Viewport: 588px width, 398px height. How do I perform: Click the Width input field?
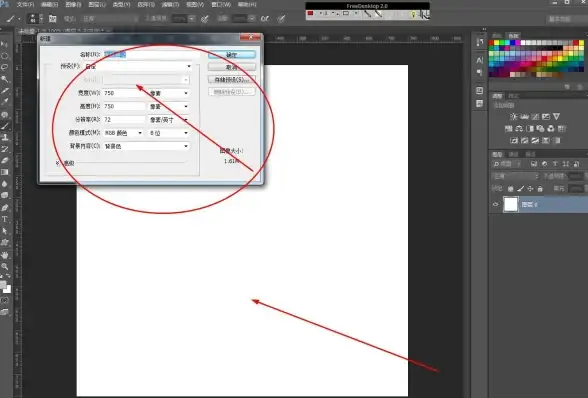pos(124,93)
